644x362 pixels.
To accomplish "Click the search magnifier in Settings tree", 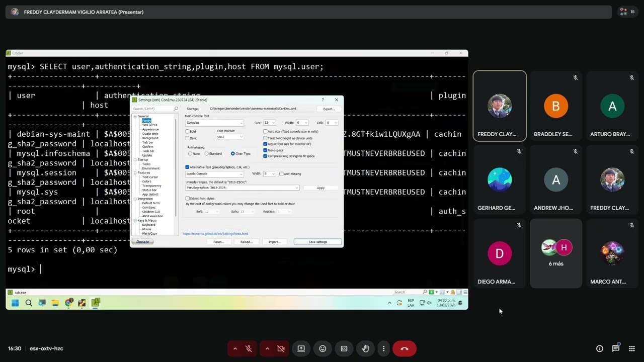I will coord(176,109).
